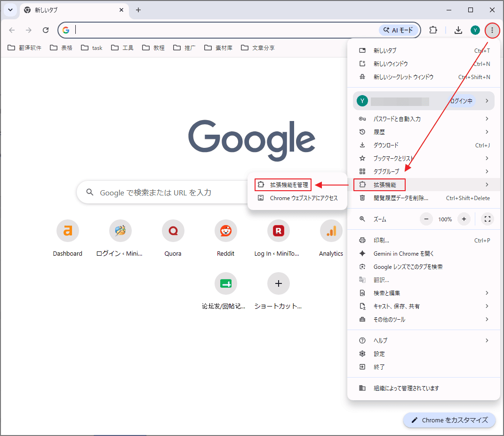Open the 工具 bookmark folder
This screenshot has width=504, height=436.
pos(122,48)
